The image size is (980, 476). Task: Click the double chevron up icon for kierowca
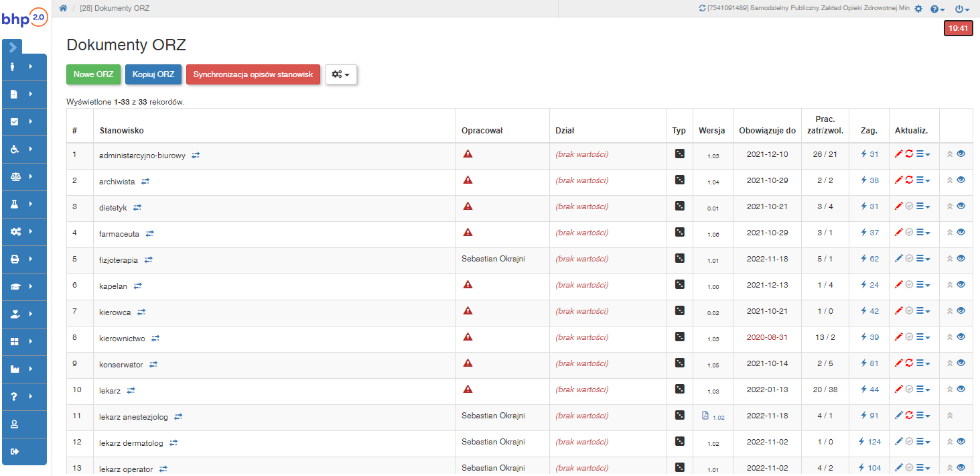pyautogui.click(x=949, y=311)
